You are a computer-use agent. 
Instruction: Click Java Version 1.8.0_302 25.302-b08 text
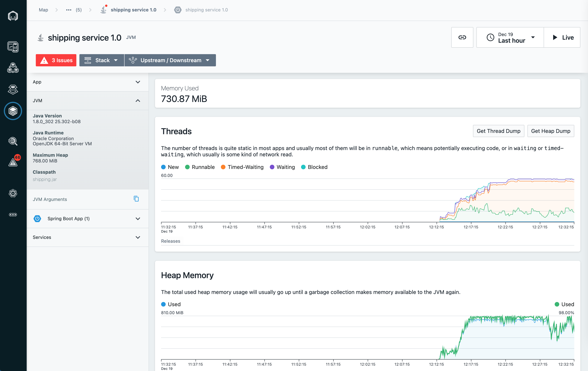(57, 121)
